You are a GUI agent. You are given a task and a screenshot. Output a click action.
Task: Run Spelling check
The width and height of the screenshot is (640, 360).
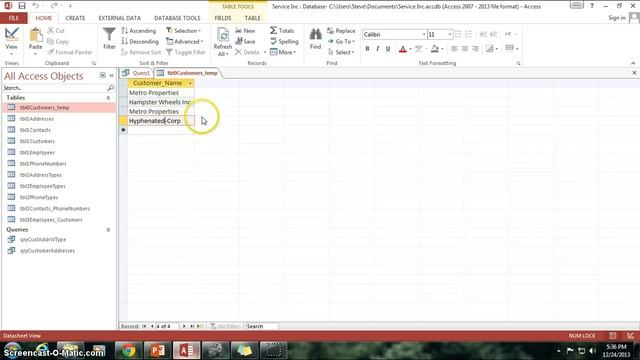(284, 41)
